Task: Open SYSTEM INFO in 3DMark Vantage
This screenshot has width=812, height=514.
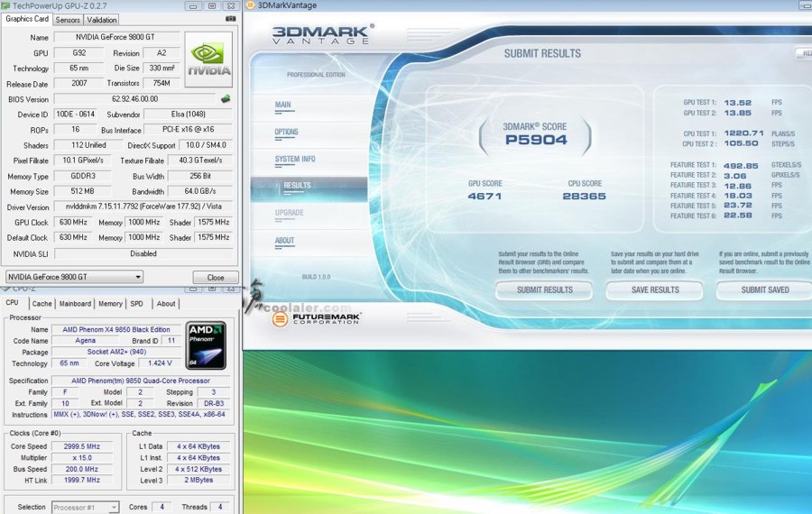Action: point(295,160)
